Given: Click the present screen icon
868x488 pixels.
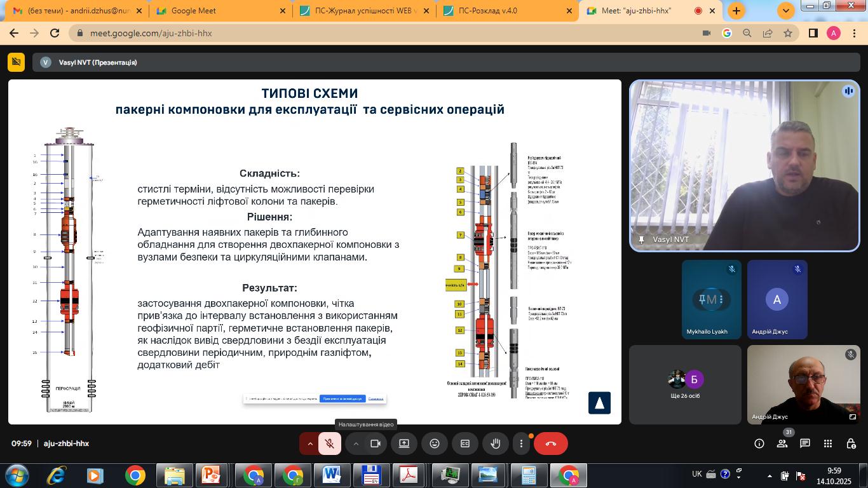Looking at the screenshot, I should [x=404, y=444].
